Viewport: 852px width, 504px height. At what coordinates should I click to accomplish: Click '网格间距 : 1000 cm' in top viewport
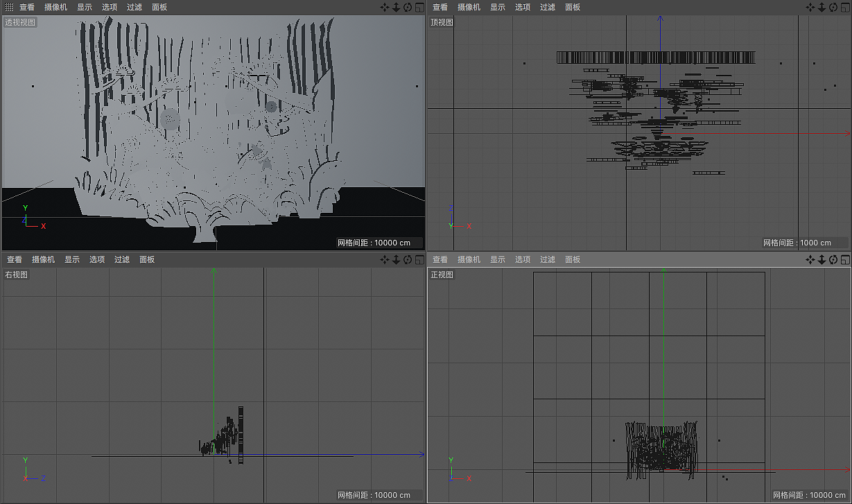tap(797, 243)
